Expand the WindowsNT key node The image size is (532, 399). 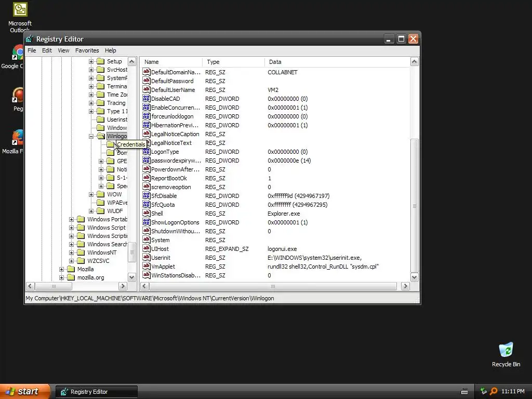[x=71, y=252]
